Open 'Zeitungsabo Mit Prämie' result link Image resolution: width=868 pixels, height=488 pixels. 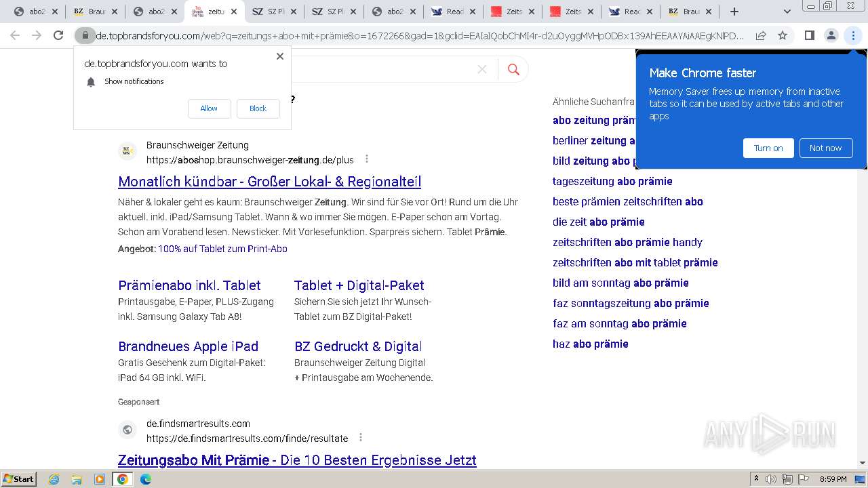click(x=297, y=460)
